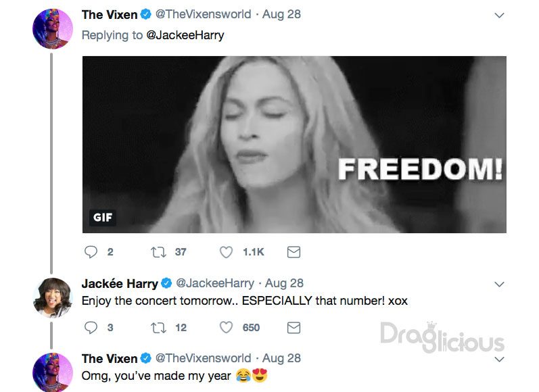
Task: View Jackée Harry's profile picture
Action: tap(53, 297)
